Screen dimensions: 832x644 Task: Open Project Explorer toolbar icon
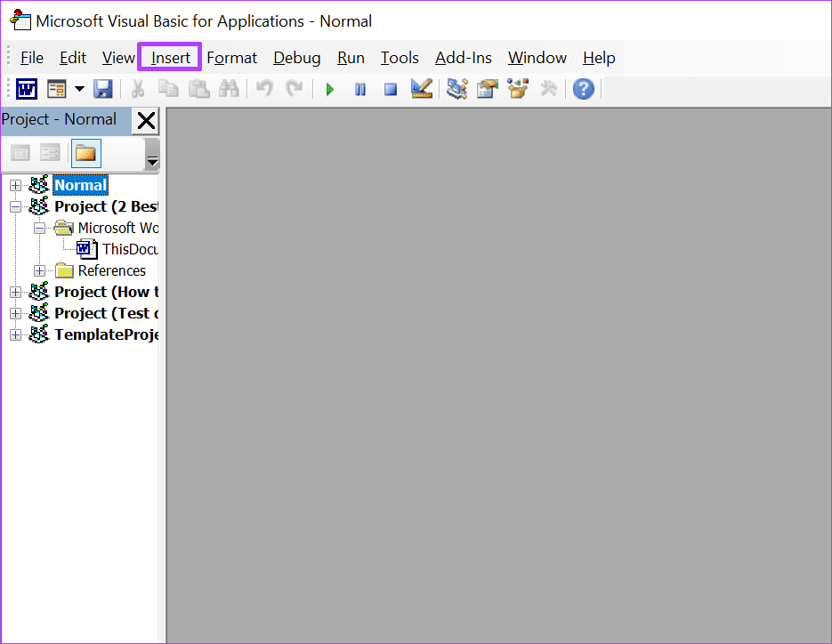point(456,89)
